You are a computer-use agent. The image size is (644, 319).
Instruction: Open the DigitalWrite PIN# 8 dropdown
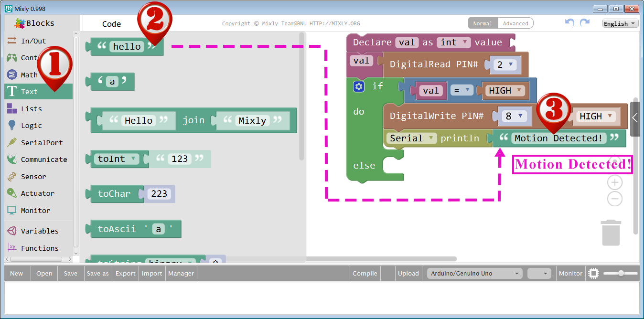514,116
